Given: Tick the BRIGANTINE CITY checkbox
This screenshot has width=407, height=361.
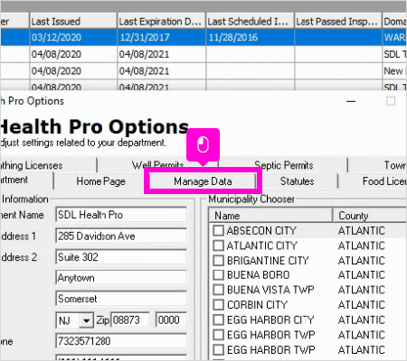Looking at the screenshot, I should tap(218, 260).
